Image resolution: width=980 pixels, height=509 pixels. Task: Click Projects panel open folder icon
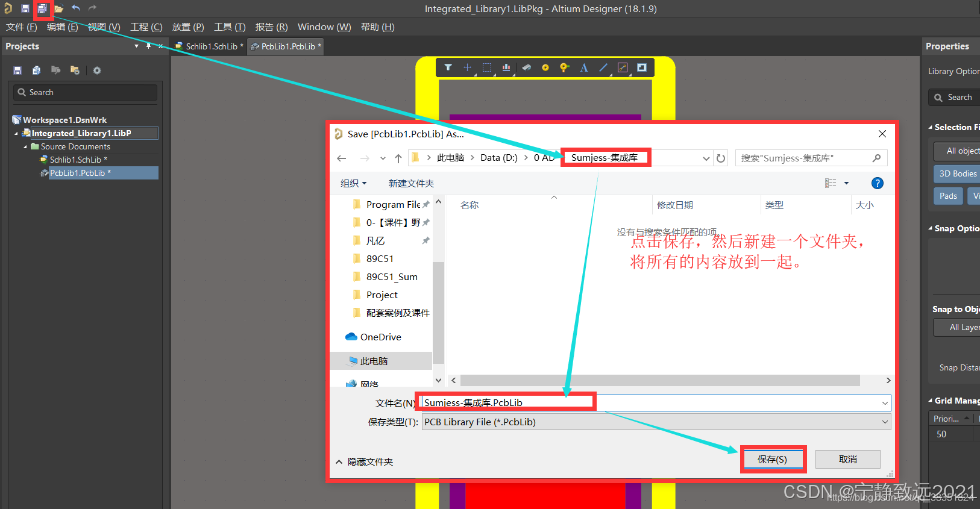[55, 70]
